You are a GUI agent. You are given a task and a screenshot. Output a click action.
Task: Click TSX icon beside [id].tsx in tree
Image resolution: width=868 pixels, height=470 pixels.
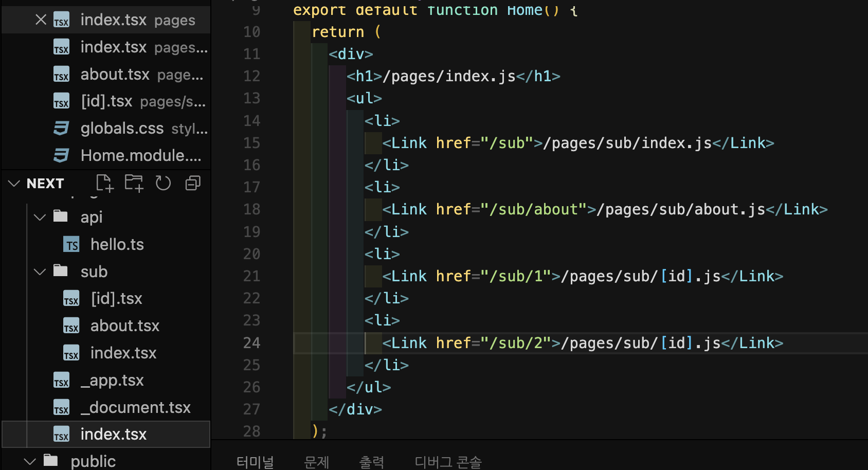click(x=71, y=299)
